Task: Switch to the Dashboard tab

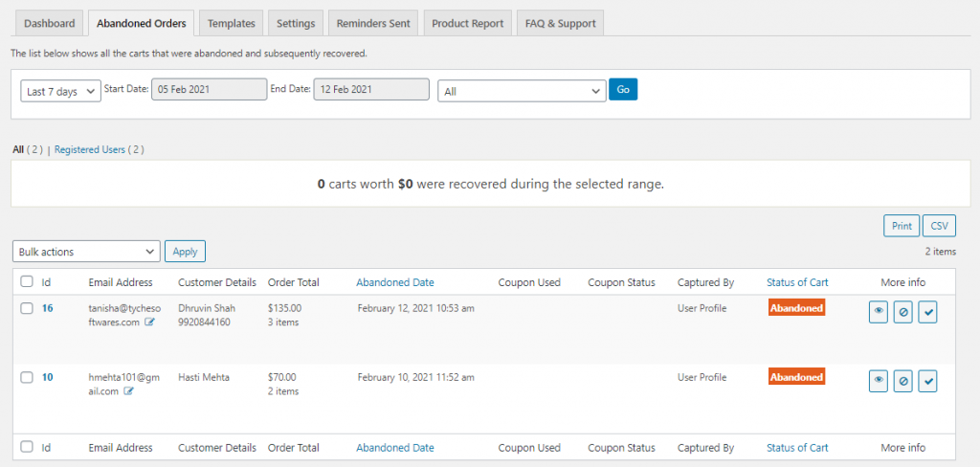Action: [50, 23]
